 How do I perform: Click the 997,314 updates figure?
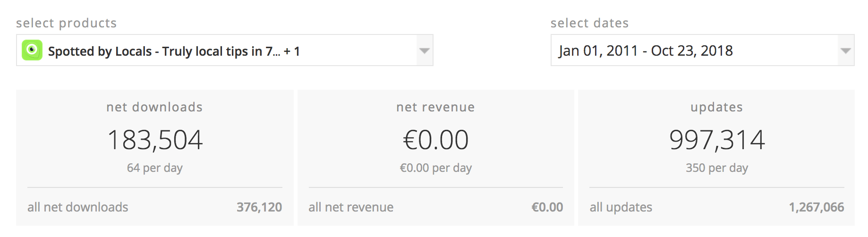pyautogui.click(x=717, y=140)
